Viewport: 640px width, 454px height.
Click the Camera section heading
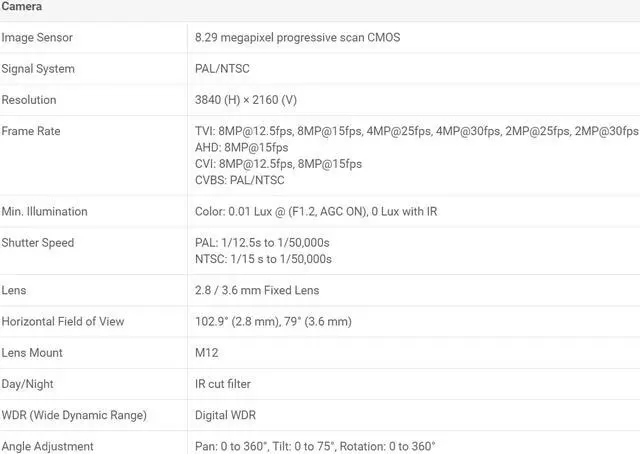coord(22,7)
